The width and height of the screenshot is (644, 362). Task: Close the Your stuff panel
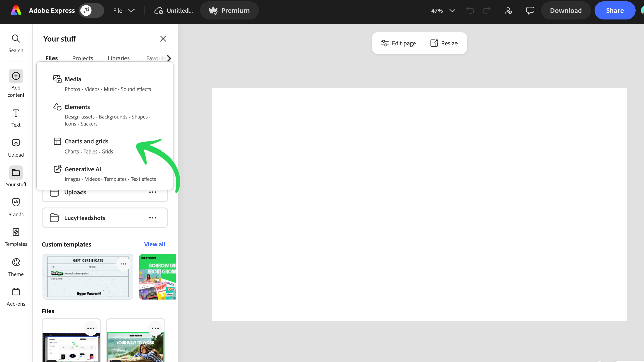[x=163, y=39]
